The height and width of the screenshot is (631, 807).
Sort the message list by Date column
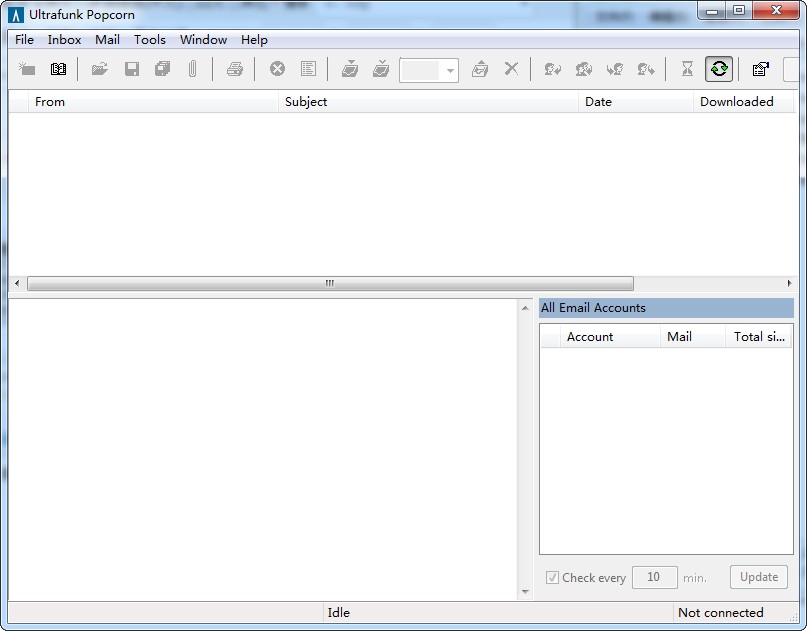click(x=636, y=102)
